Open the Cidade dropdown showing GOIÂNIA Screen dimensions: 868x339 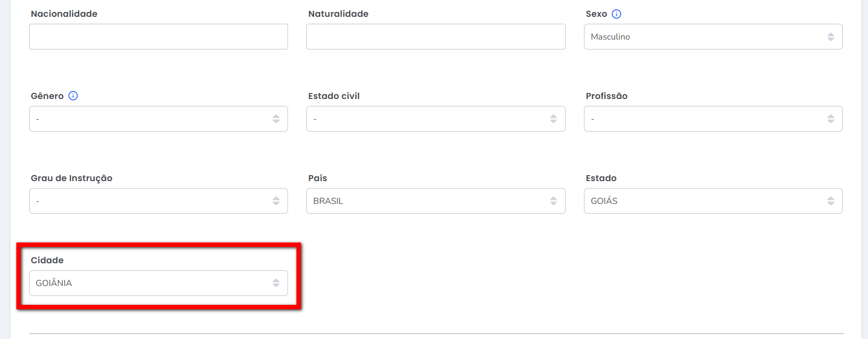[158, 283]
